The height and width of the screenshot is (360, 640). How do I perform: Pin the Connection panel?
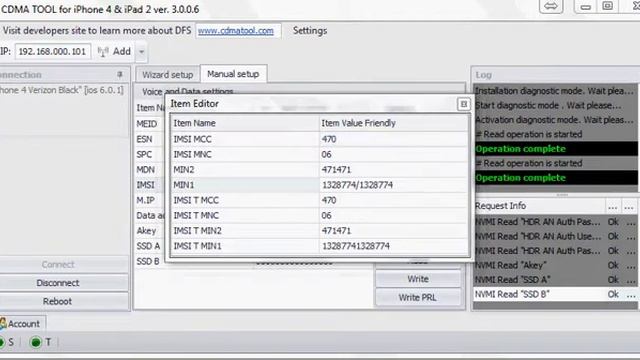120,74
